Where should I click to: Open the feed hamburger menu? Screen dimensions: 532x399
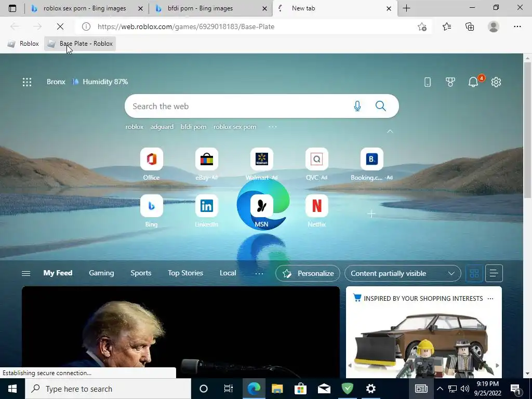pos(26,273)
